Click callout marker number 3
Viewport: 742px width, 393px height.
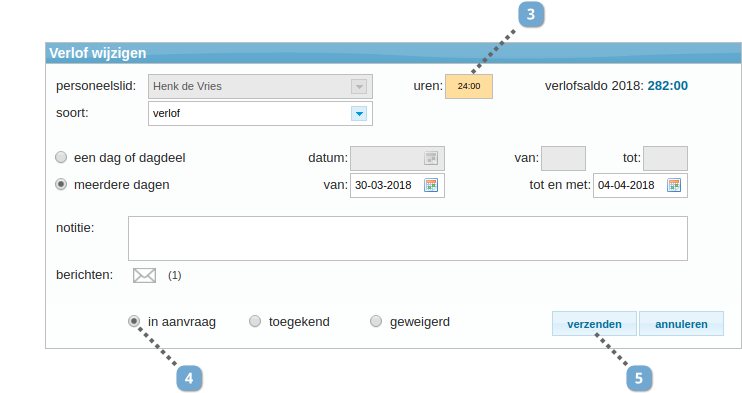pyautogui.click(x=531, y=14)
